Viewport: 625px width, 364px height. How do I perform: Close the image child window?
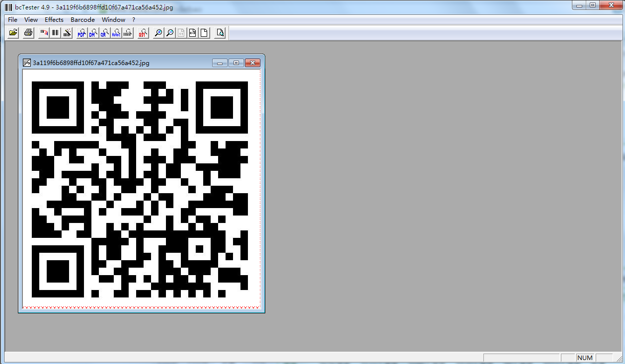tap(252, 63)
